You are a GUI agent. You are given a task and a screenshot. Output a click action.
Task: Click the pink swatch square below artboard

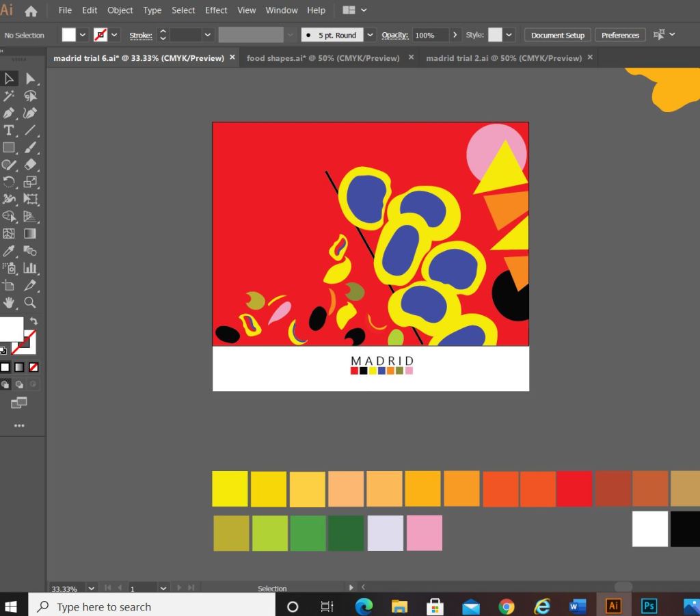tap(425, 533)
